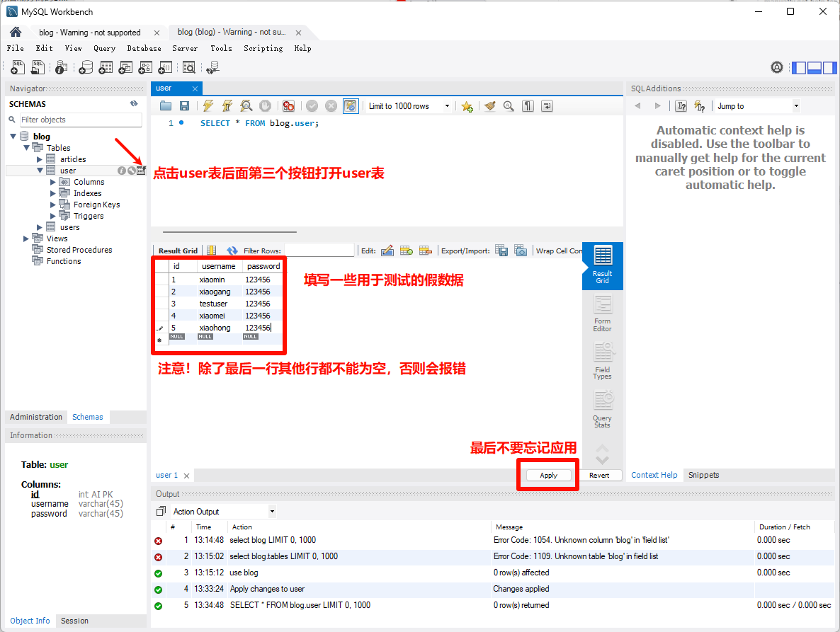This screenshot has width=840, height=632.
Task: Click the insert new row icon
Action: click(407, 251)
